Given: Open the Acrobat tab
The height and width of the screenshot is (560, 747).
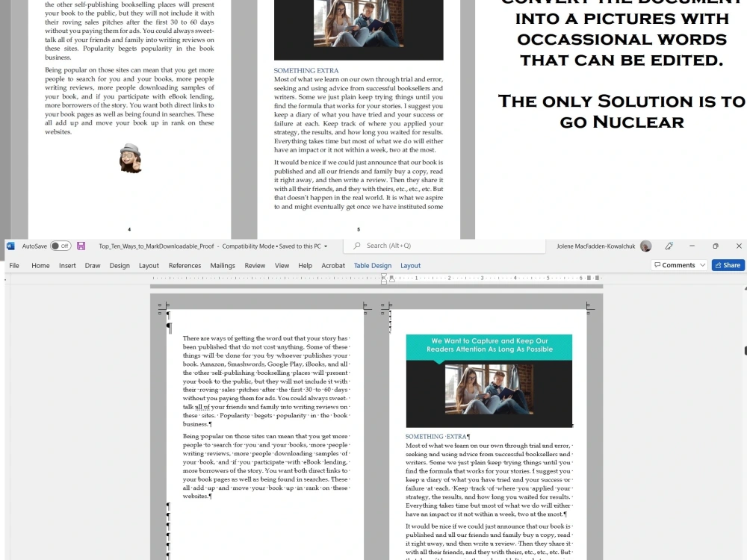Looking at the screenshot, I should [x=333, y=266].
